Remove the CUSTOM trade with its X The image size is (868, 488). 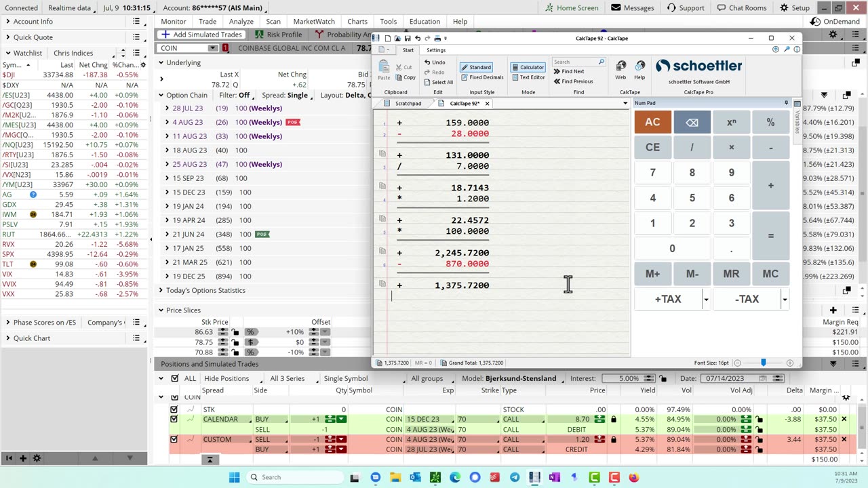coord(844,439)
